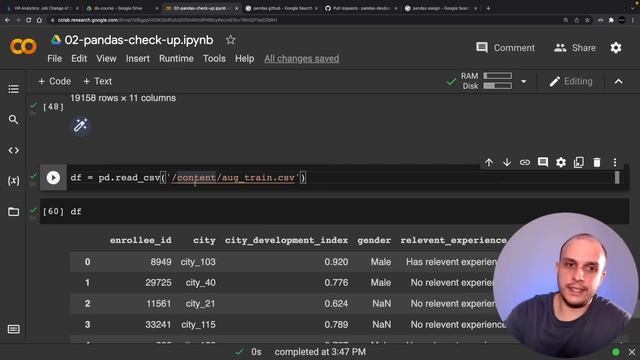Open cell editor settings gear

pyautogui.click(x=561, y=162)
